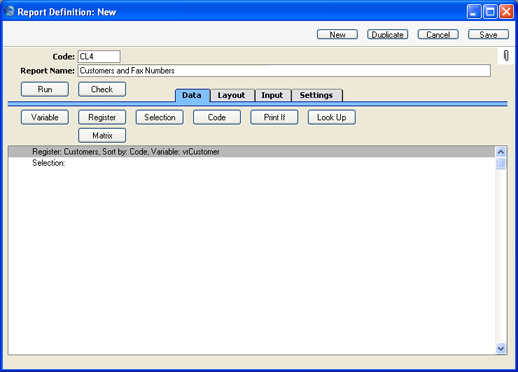Maximize the Report Definition window

490,12
